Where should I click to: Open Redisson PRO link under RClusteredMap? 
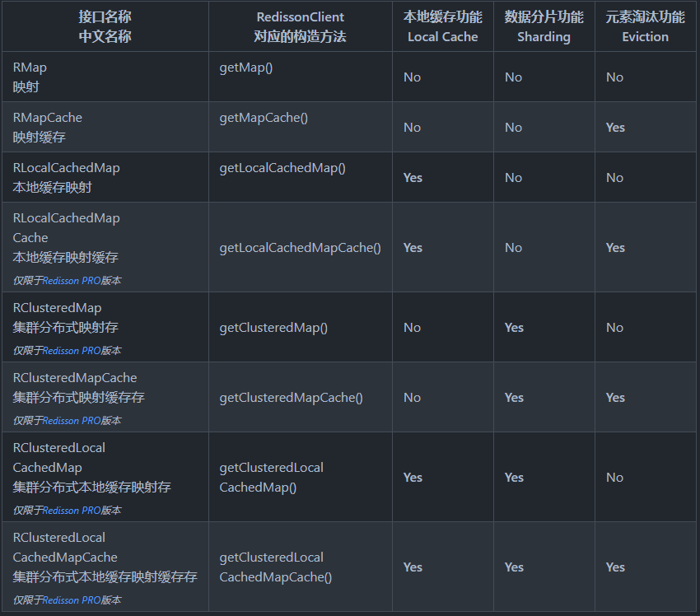pos(72,350)
